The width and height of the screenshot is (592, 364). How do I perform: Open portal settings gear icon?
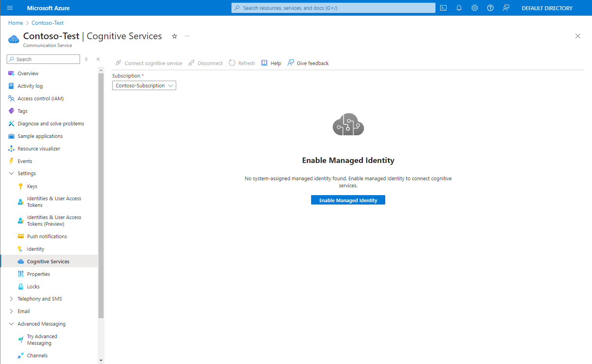tap(475, 8)
